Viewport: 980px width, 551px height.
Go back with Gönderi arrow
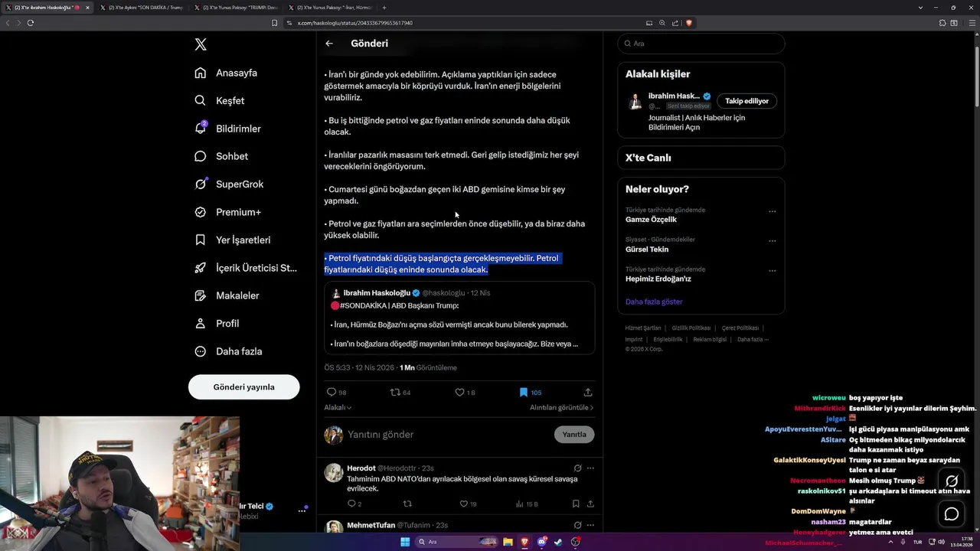(329, 44)
